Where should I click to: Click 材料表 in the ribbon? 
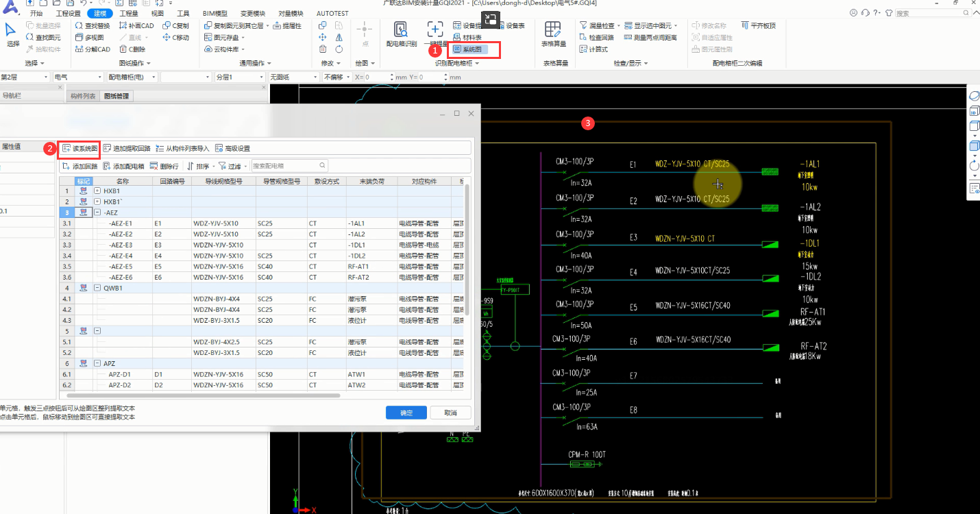coord(467,38)
